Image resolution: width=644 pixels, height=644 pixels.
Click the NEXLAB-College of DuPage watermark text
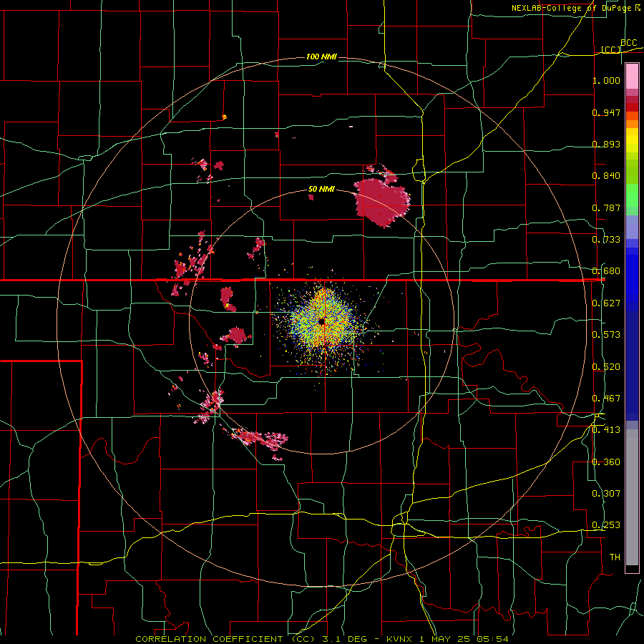[577, 8]
